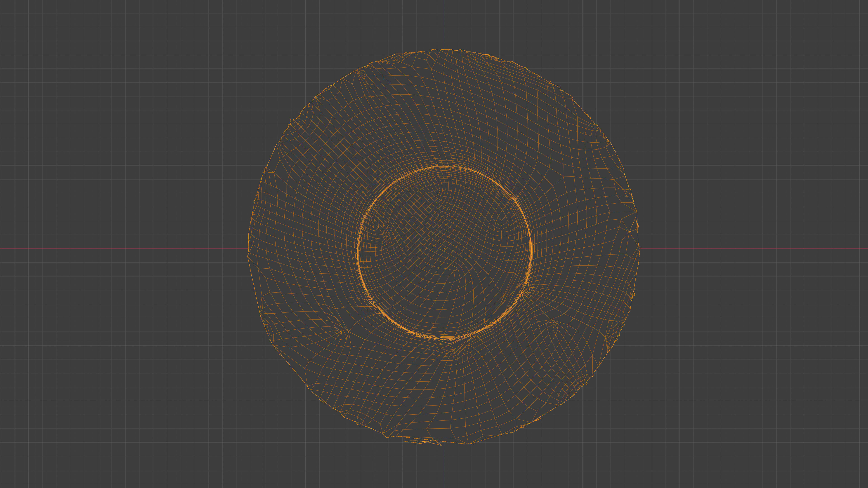Click the object origin dot at mesh center

coord(444,249)
